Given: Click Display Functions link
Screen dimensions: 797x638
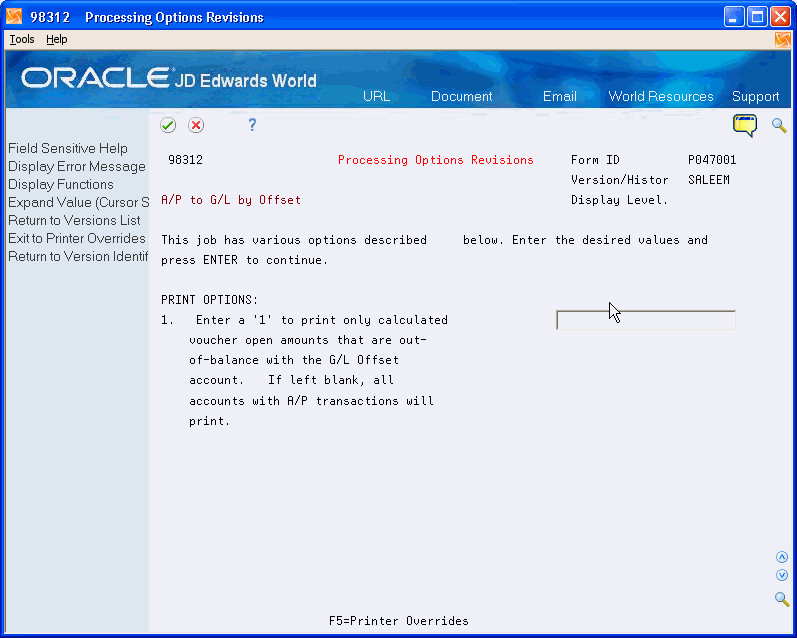Looking at the screenshot, I should (x=60, y=185).
